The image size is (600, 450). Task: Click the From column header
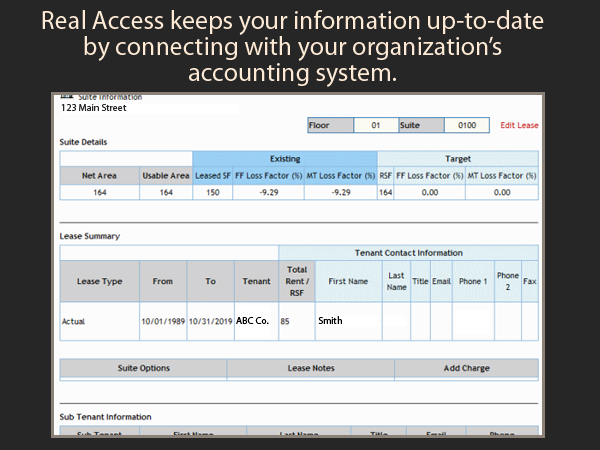coord(163,281)
